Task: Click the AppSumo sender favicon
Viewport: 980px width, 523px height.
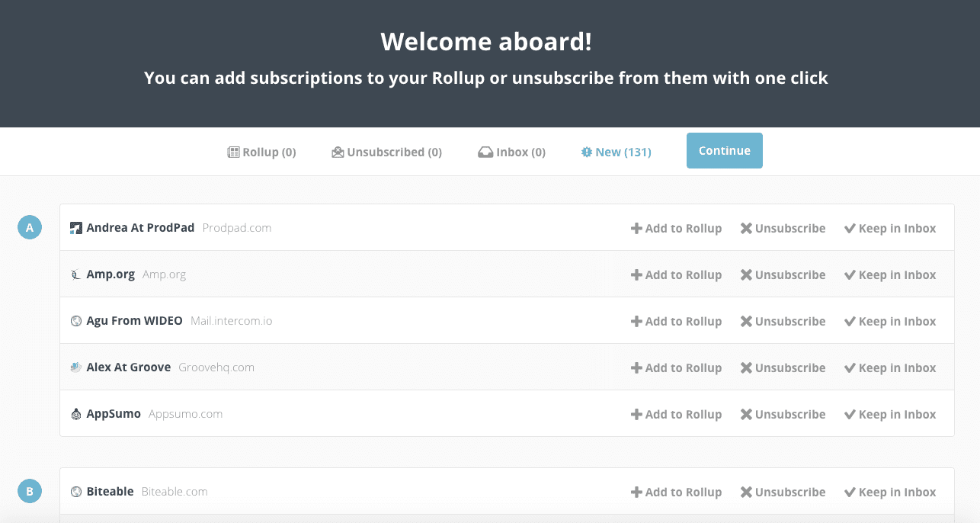Action: point(76,414)
